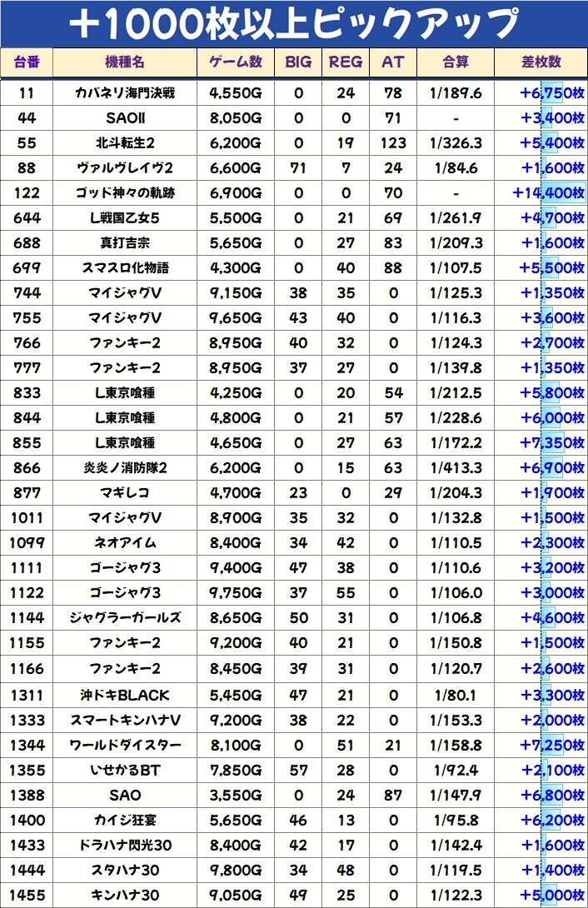This screenshot has height=908, width=588.
Task: Select the 炎炎ノ消防隊2 machine name cell
Action: (125, 467)
